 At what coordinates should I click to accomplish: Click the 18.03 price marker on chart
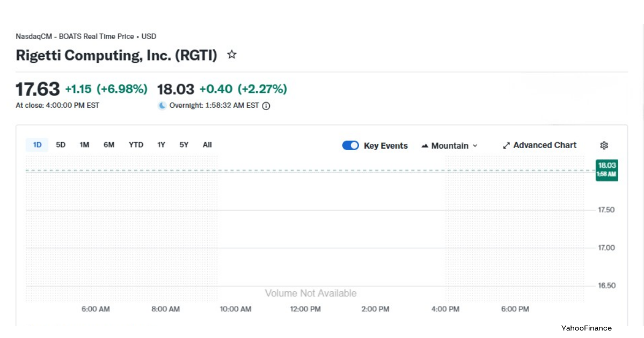coord(606,170)
